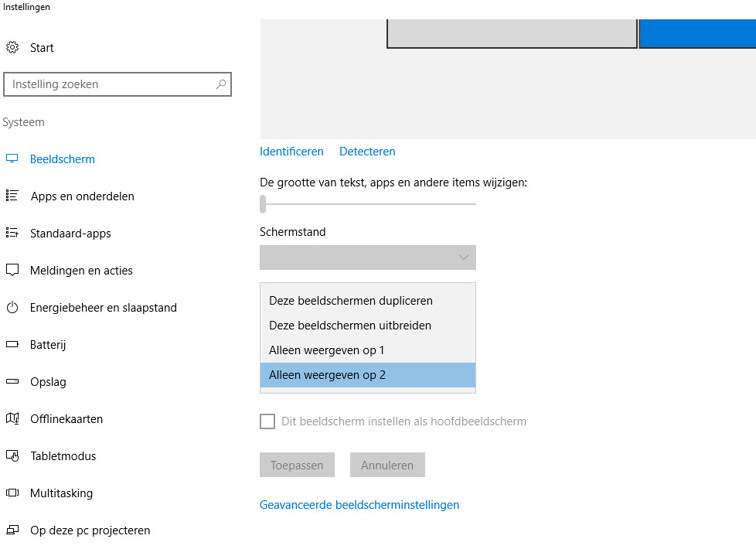The width and height of the screenshot is (756, 556).
Task: Click the text size slider handle
Action: click(x=263, y=204)
